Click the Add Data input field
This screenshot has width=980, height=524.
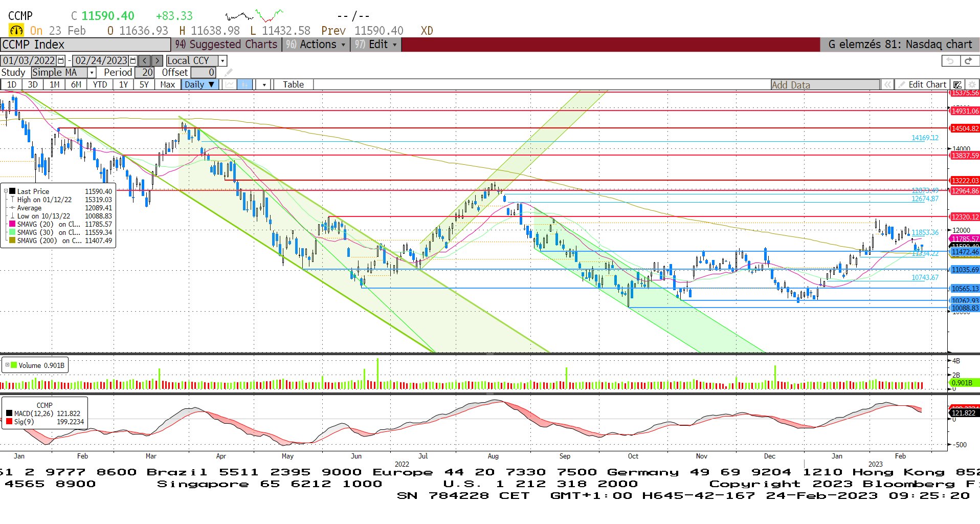click(x=825, y=85)
